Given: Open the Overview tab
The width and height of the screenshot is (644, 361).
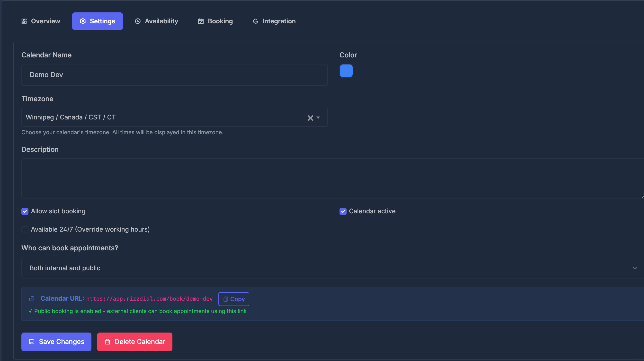Looking at the screenshot, I should [41, 21].
